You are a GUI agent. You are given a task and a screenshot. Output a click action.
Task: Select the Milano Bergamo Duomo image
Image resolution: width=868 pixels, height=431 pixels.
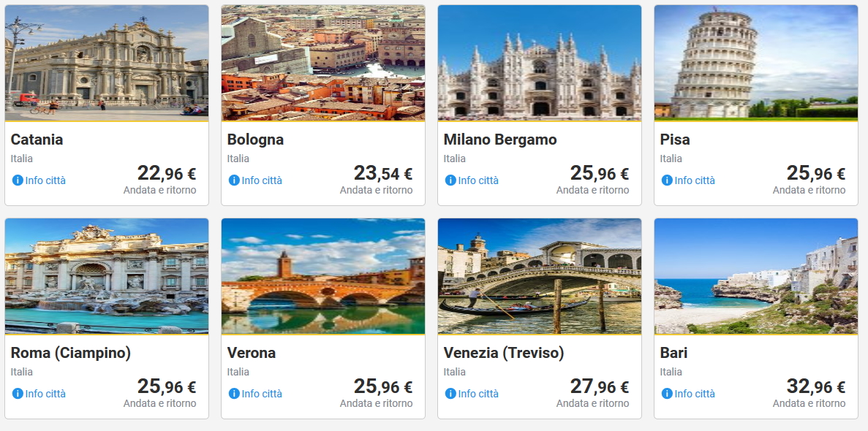540,63
